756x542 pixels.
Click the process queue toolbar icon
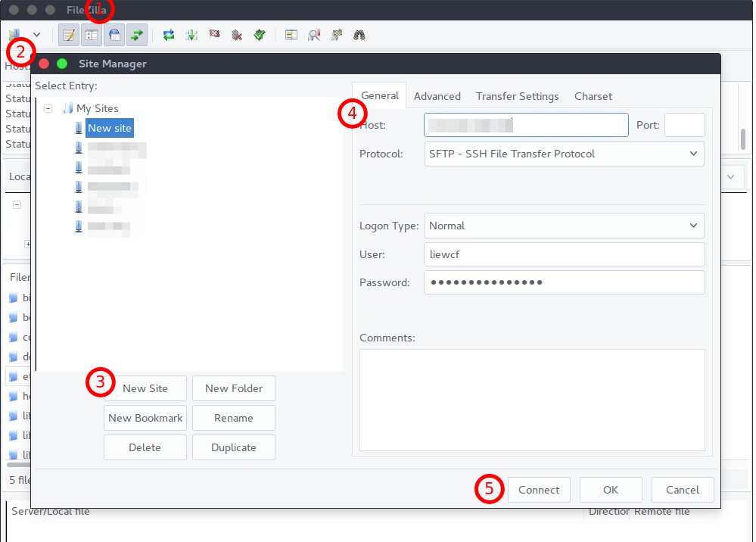click(x=192, y=35)
